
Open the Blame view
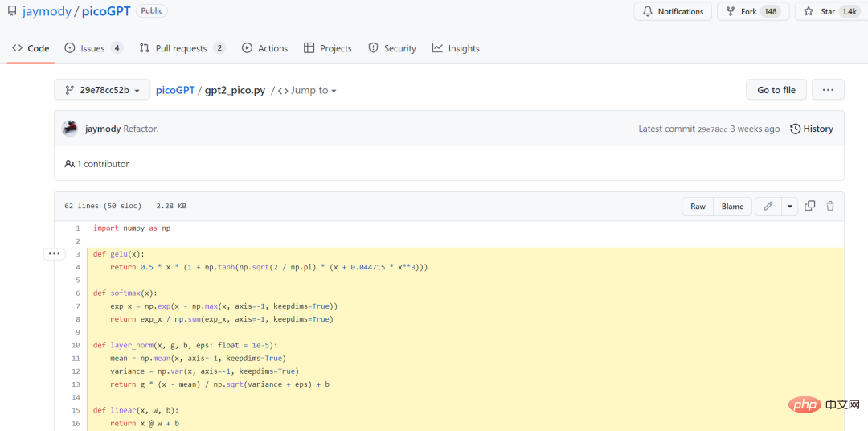pos(732,206)
